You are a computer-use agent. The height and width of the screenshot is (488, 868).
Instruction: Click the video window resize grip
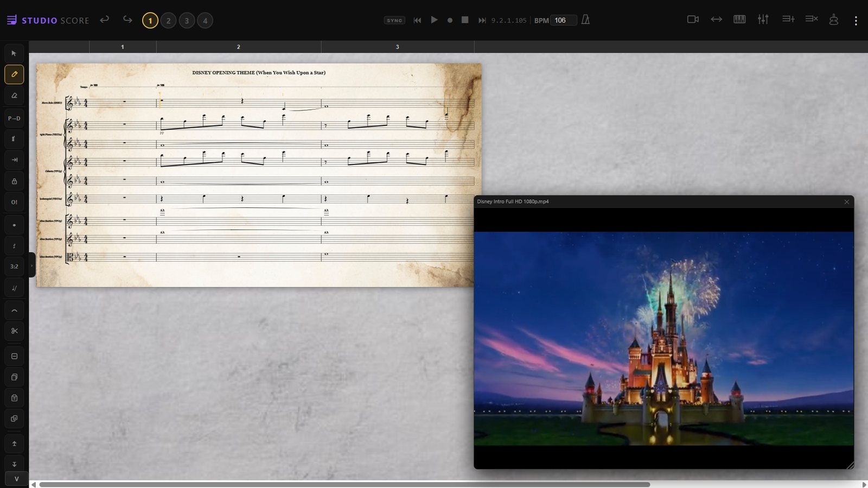(x=850, y=465)
